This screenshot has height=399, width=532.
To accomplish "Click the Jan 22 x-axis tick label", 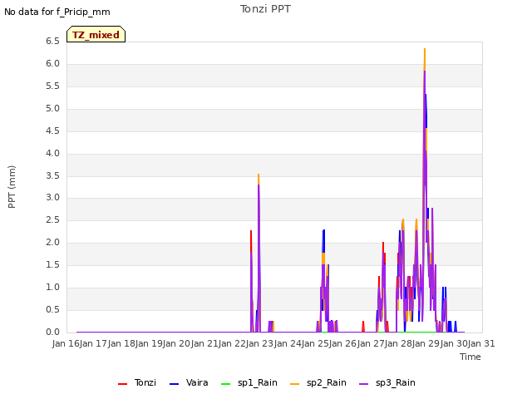I will pyautogui.click(x=233, y=343).
